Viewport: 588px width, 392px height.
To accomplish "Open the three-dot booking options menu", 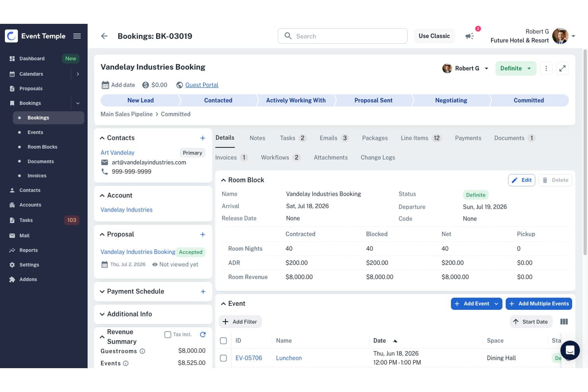I will pyautogui.click(x=546, y=68).
